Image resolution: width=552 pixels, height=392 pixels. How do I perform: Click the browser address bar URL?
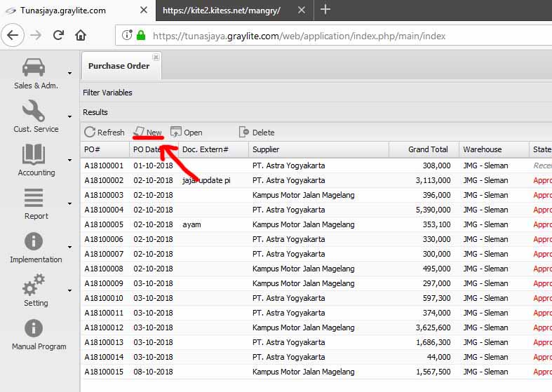[298, 36]
